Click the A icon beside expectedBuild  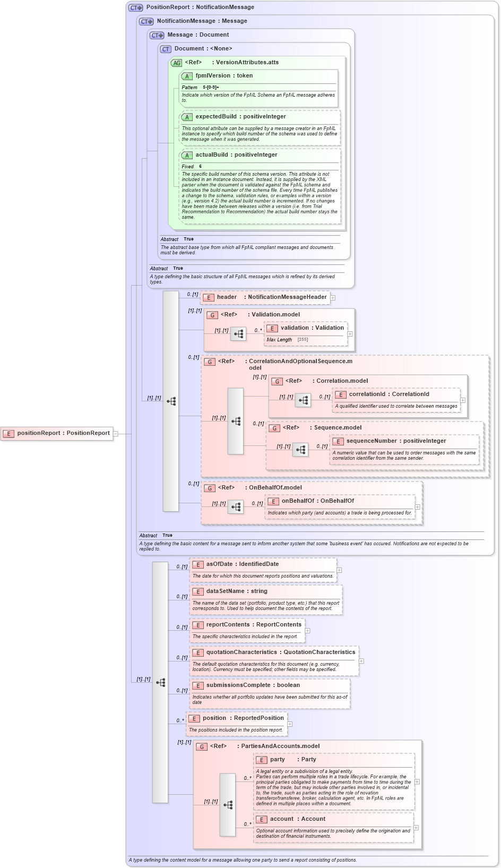pos(187,117)
